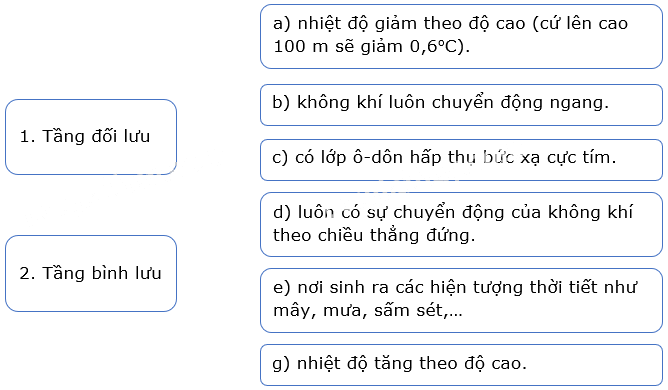Click option g) nhiệt độ tăng theo độ cao
668x390 pixels.
tap(461, 365)
